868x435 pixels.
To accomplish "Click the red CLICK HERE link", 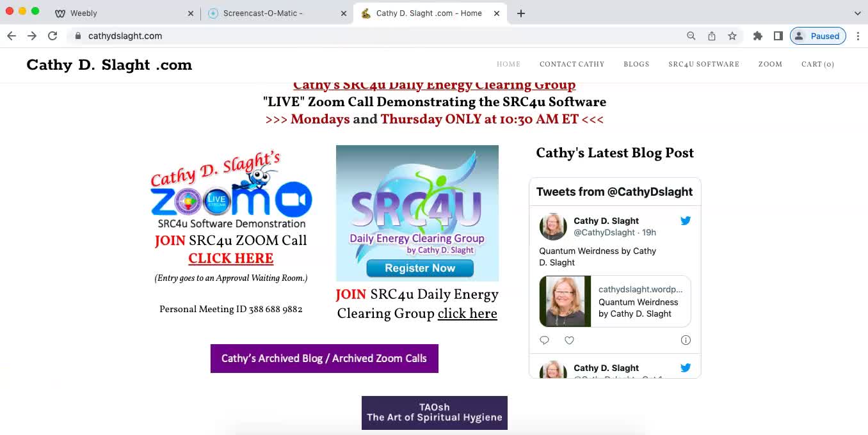I will point(231,258).
